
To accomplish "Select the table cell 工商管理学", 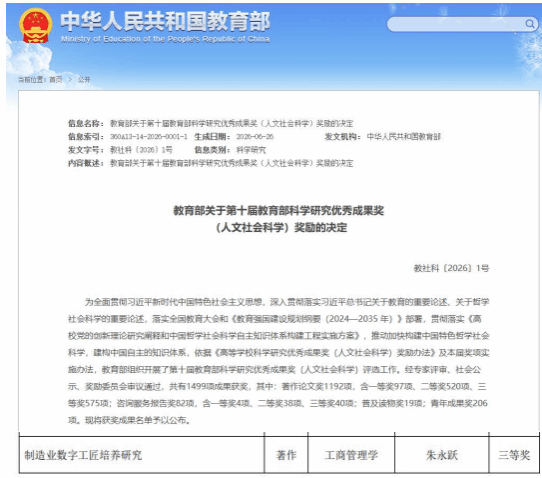I will tap(351, 455).
